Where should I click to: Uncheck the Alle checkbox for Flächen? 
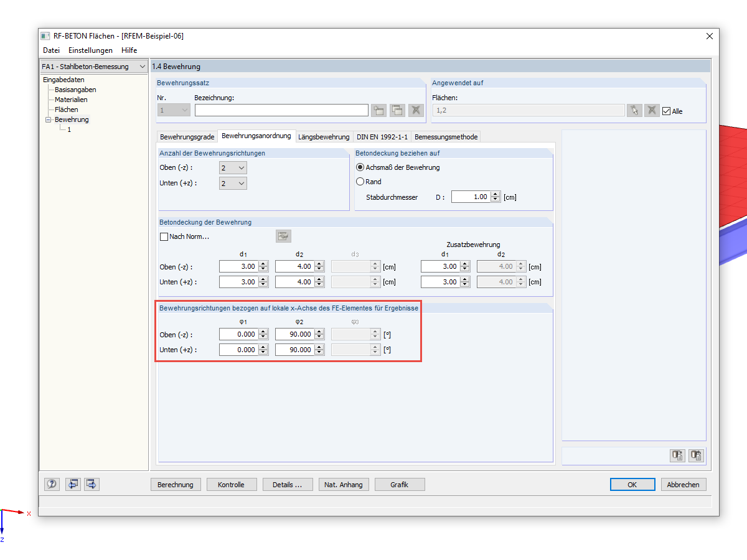click(667, 111)
